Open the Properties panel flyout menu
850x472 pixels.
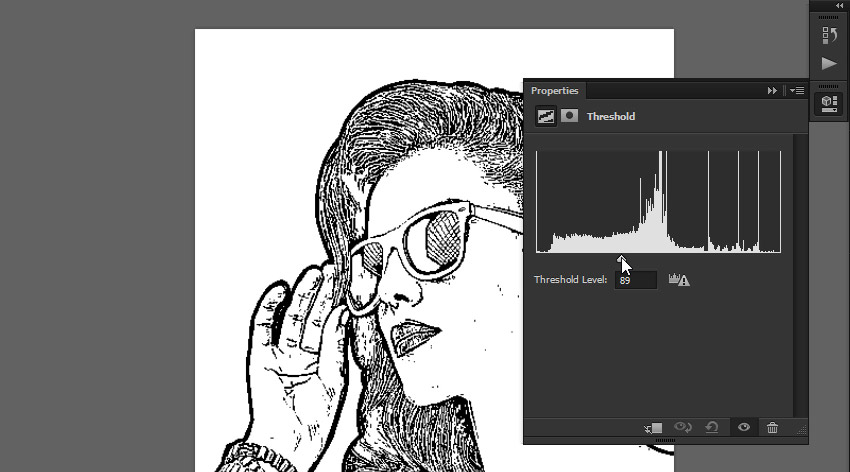(797, 90)
